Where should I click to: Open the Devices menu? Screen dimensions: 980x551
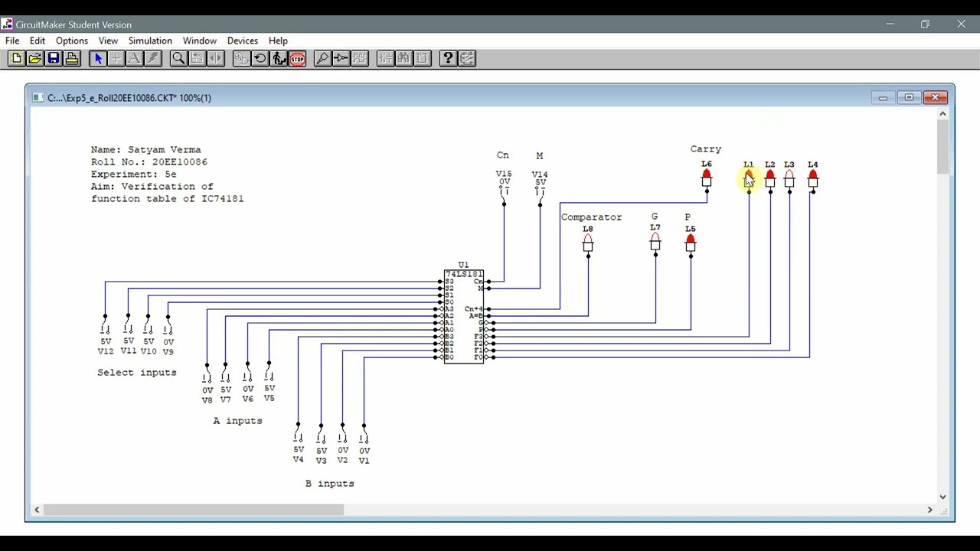[243, 41]
